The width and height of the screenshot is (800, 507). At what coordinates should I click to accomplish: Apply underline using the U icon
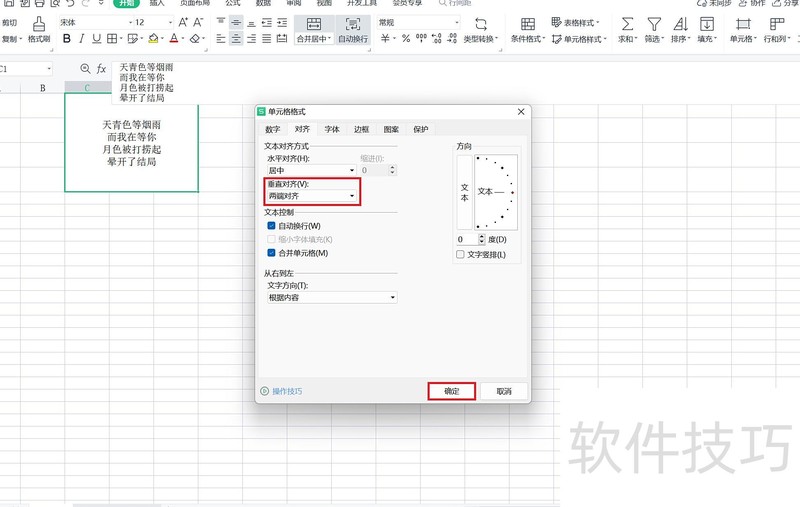(96, 39)
